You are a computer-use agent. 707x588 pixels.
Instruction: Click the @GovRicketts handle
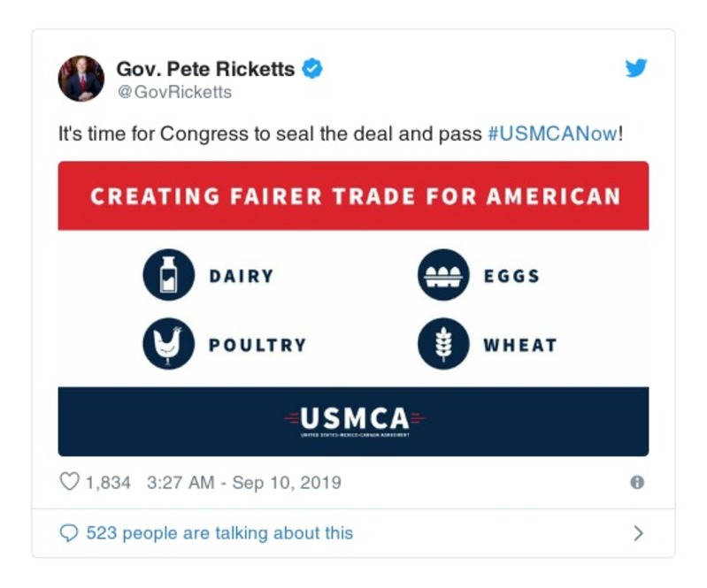[174, 91]
